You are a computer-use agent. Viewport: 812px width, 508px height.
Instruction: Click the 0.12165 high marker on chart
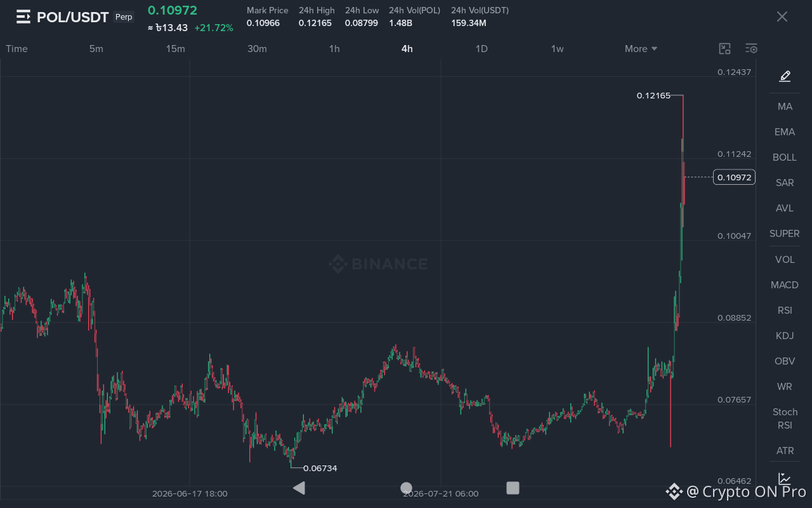pos(653,96)
